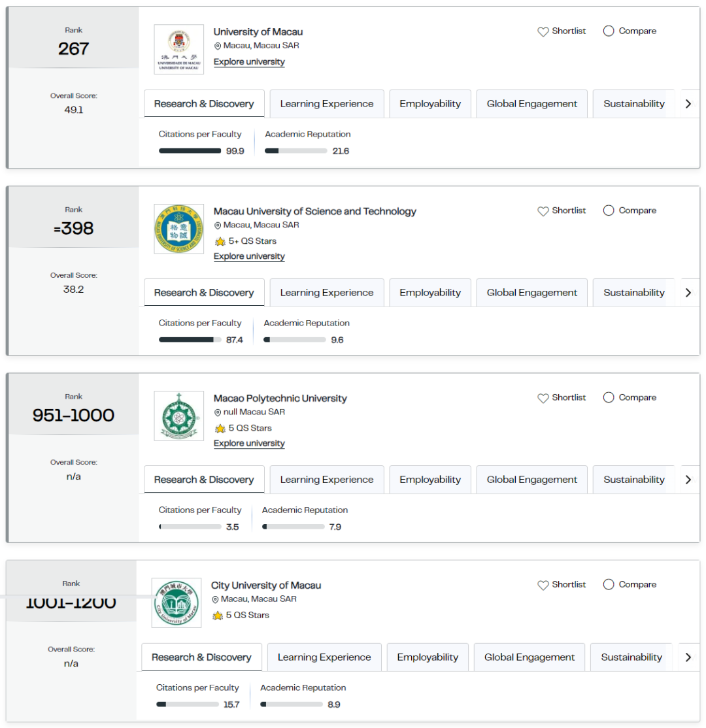Open Macao Polytechnic University title link

pyautogui.click(x=280, y=399)
